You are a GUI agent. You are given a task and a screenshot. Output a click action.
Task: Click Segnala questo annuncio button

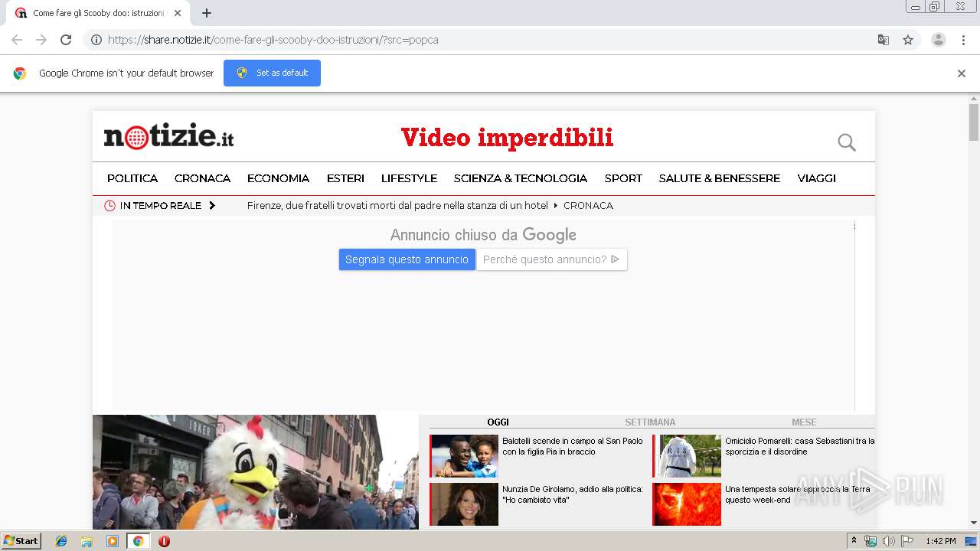pyautogui.click(x=407, y=259)
